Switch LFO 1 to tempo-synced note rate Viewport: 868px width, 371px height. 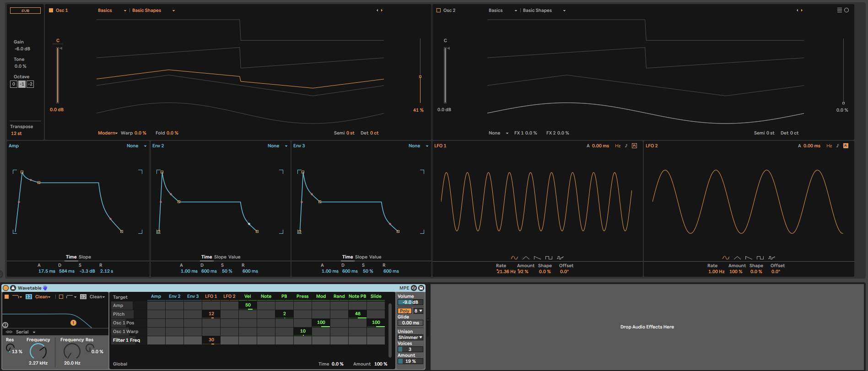[x=626, y=145]
